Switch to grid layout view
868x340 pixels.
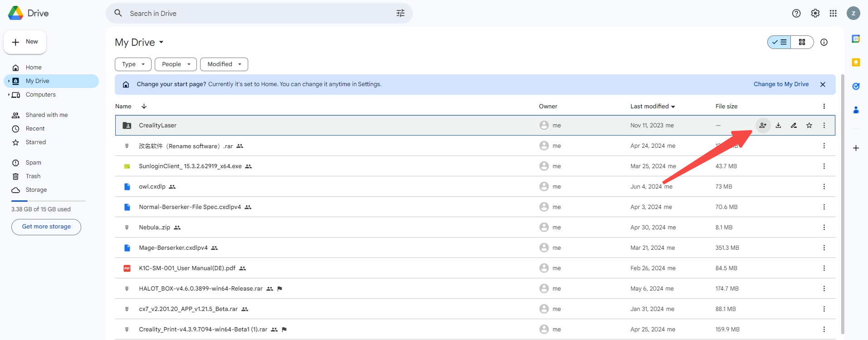tap(802, 42)
